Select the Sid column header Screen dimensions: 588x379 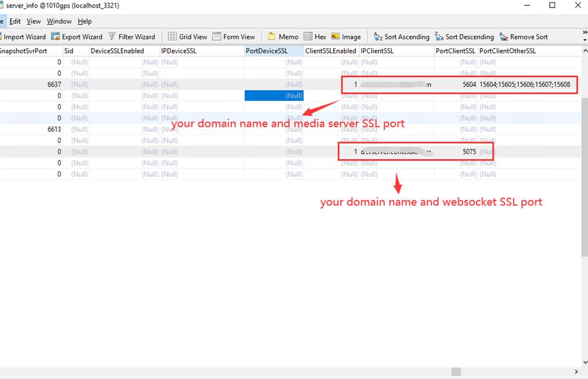(76, 51)
